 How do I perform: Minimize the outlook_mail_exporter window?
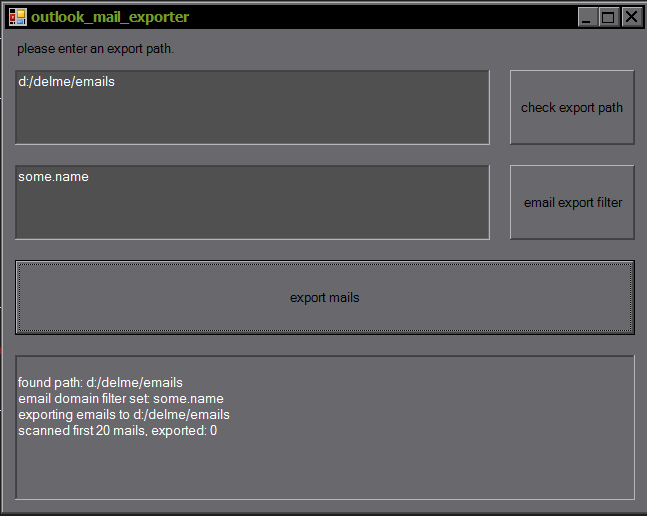pos(587,17)
